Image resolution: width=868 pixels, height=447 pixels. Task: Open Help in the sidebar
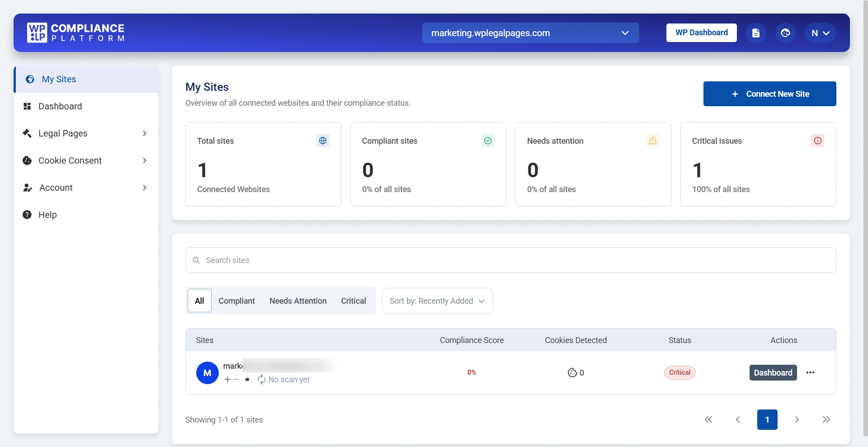point(86,215)
